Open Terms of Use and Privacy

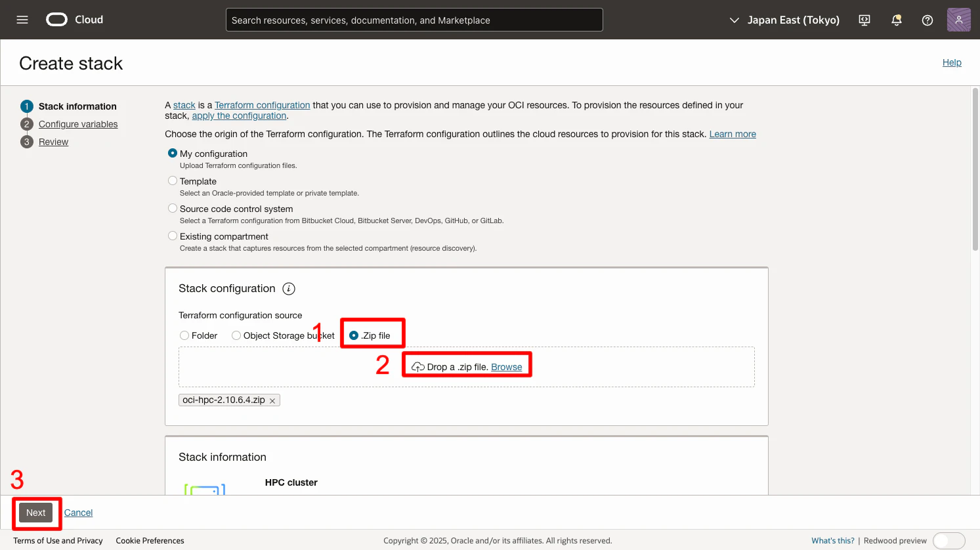[x=58, y=541]
